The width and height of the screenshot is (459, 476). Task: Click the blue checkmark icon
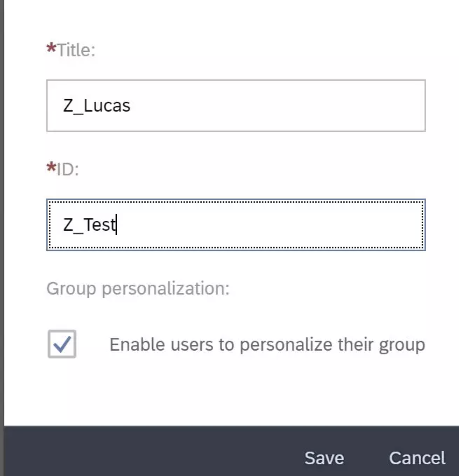[x=62, y=344]
